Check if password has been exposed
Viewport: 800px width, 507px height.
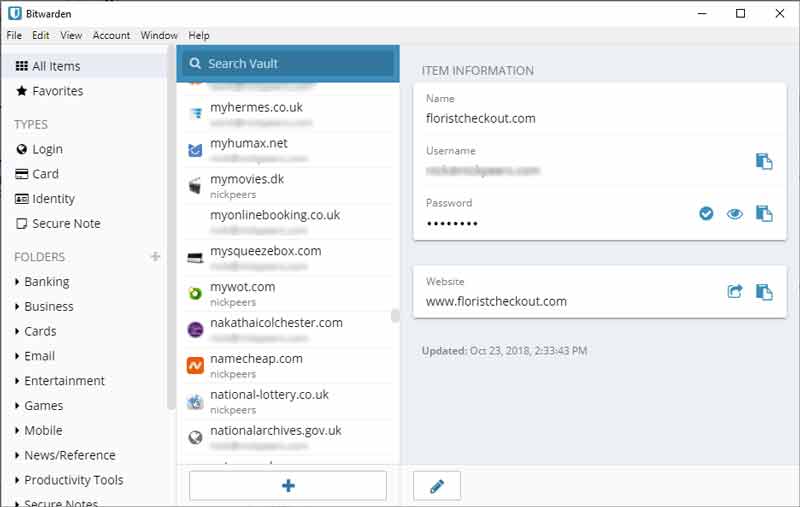[706, 213]
